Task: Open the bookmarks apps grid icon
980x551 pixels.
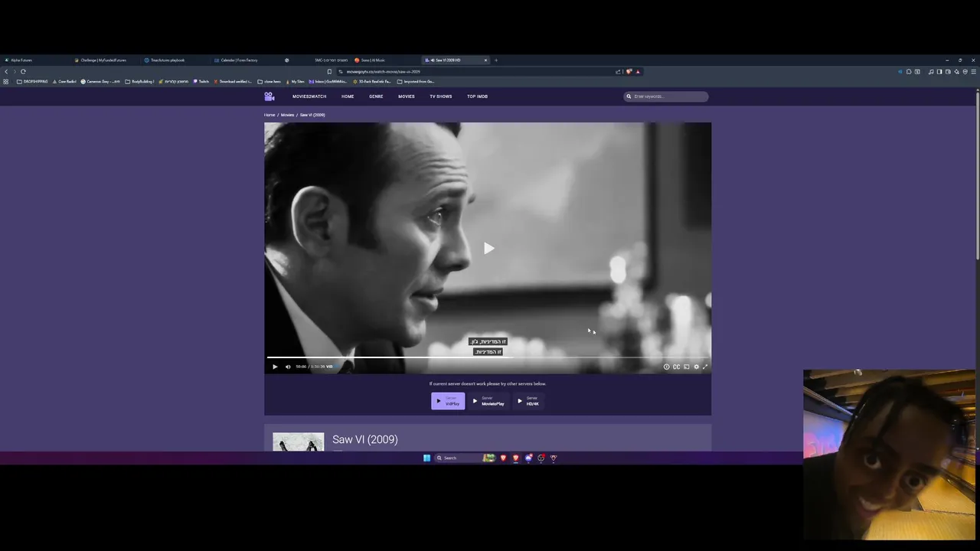Action: pyautogui.click(x=6, y=81)
